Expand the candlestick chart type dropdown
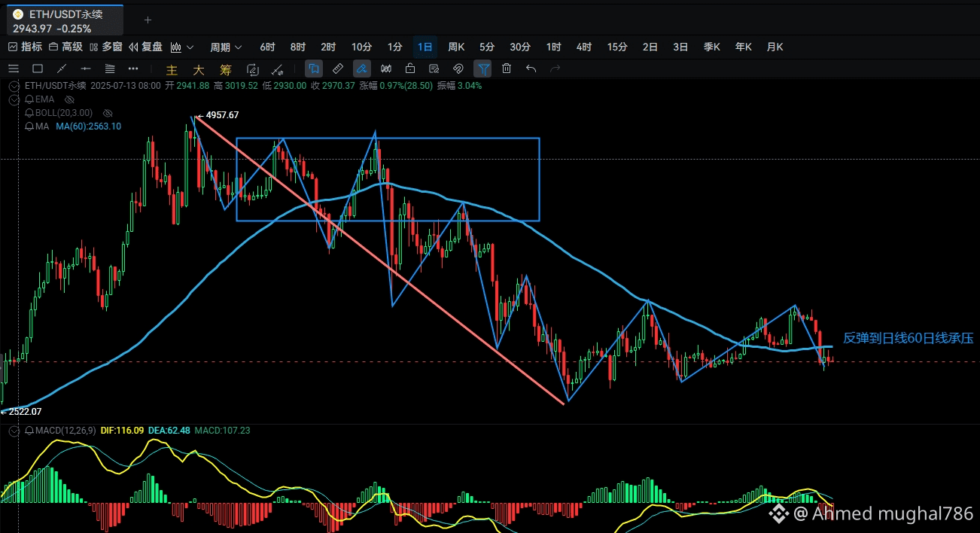980x533 pixels. point(182,47)
